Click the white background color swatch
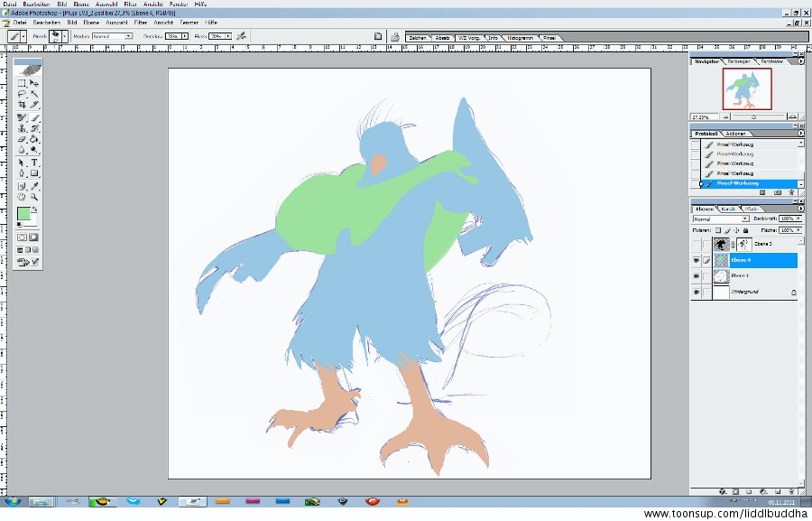The width and height of the screenshot is (812, 521). click(x=32, y=221)
